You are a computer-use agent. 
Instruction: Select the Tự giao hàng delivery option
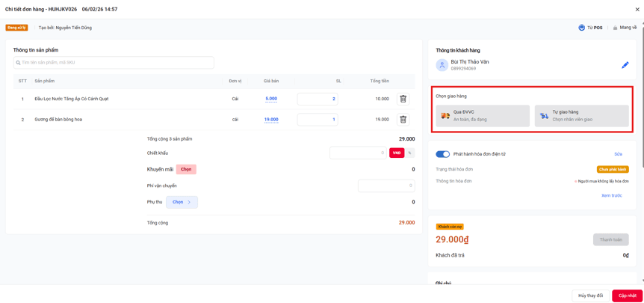click(581, 115)
